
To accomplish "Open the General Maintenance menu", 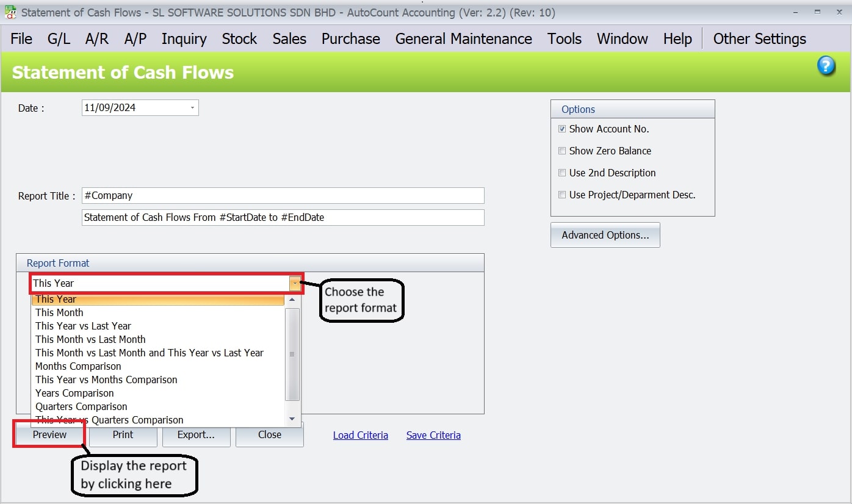I will pos(463,38).
